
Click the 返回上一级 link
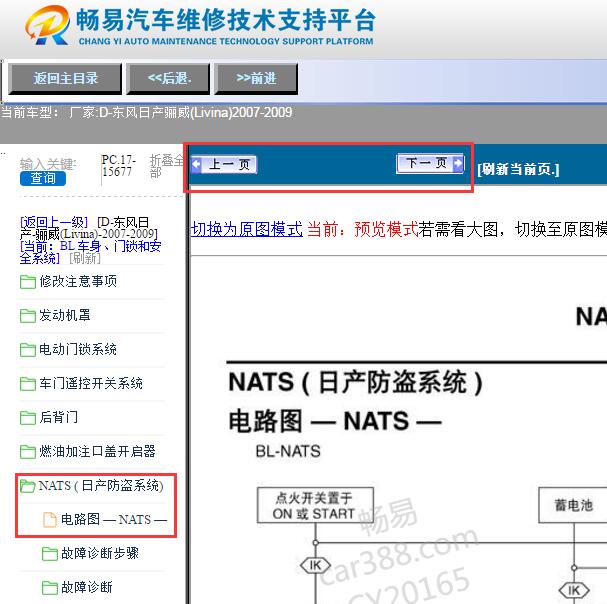coord(54,222)
